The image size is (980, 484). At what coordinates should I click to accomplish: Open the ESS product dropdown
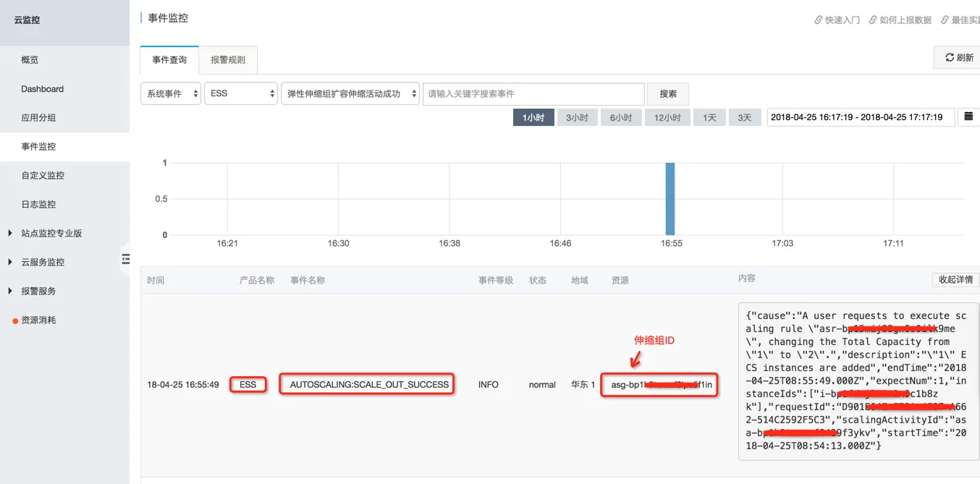[241, 93]
